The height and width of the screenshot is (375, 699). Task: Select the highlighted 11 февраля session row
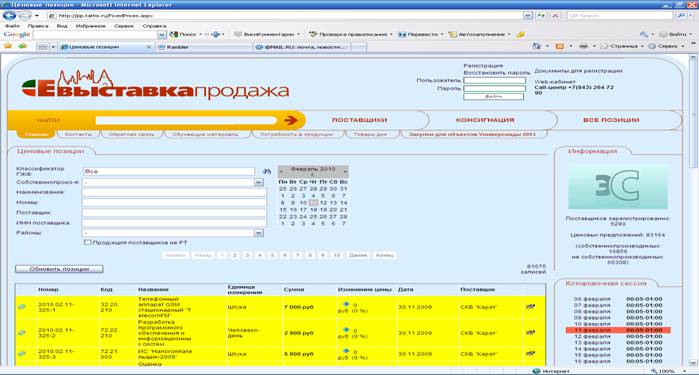click(618, 330)
